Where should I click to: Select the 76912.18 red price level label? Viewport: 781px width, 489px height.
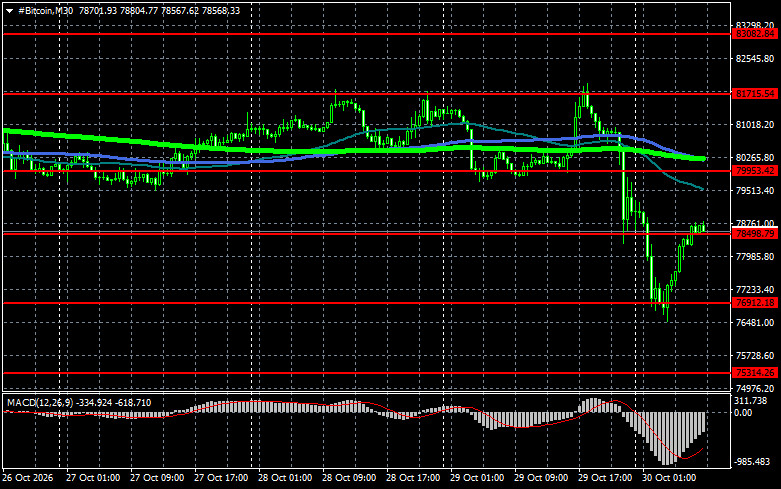[x=755, y=303]
